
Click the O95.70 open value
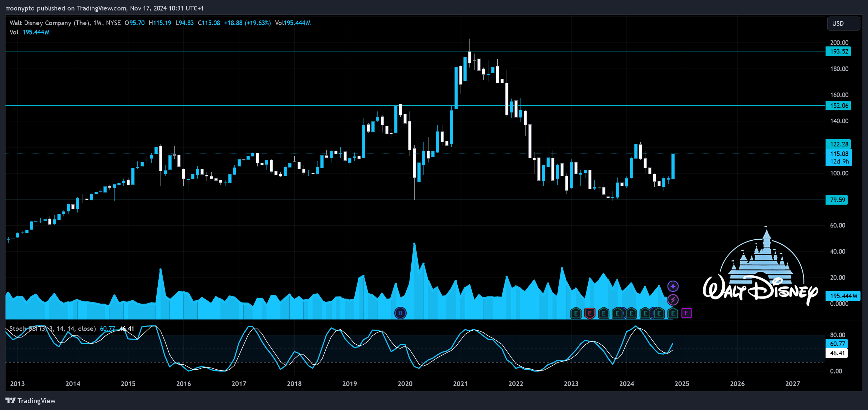[x=134, y=23]
